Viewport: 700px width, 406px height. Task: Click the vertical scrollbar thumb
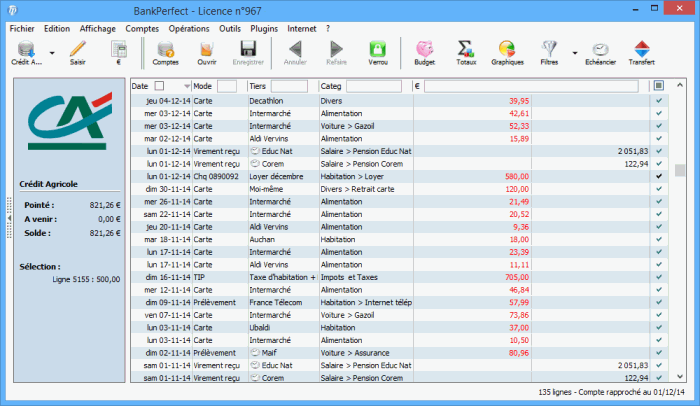[679, 170]
